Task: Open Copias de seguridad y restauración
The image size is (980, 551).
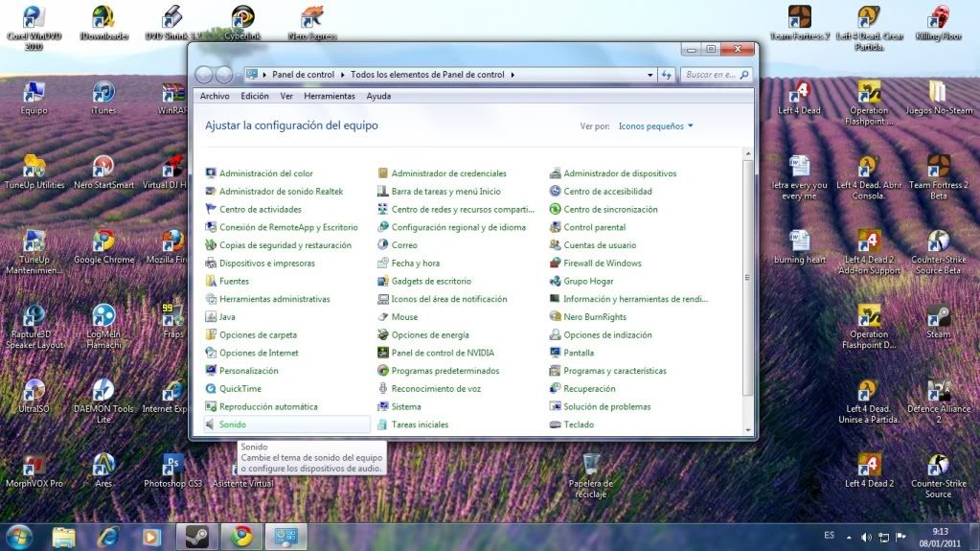Action: [x=285, y=245]
